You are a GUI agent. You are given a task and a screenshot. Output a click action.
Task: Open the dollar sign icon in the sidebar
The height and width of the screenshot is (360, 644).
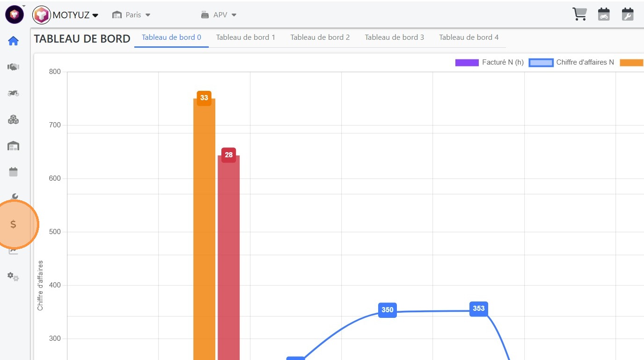[13, 224]
